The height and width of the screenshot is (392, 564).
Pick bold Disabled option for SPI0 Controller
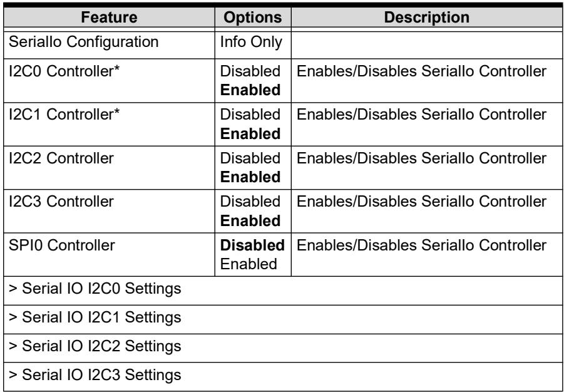pyautogui.click(x=252, y=245)
